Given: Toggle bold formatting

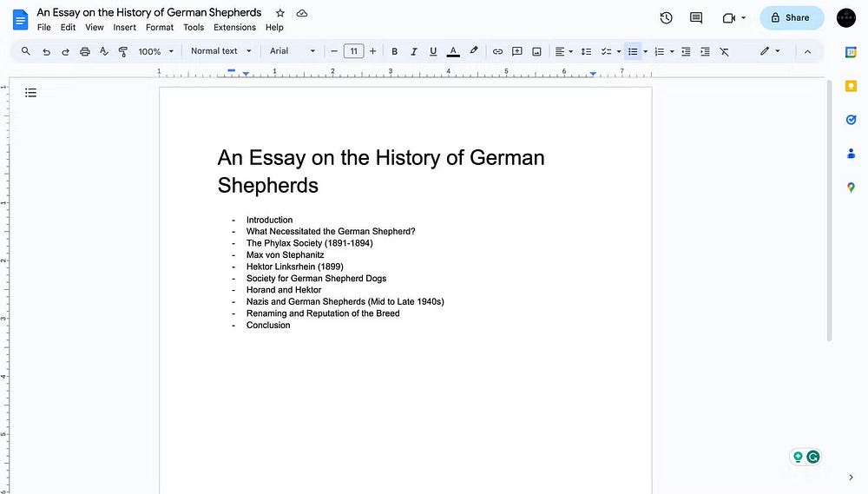Looking at the screenshot, I should point(394,51).
